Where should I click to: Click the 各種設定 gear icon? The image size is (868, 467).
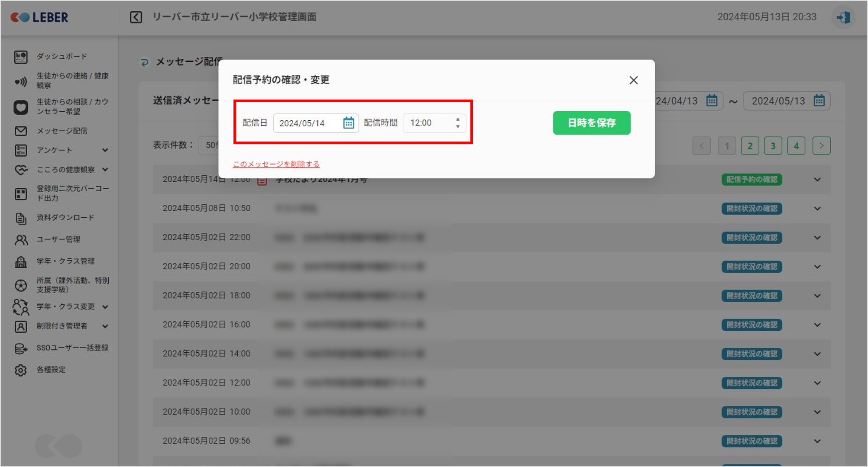tap(20, 370)
